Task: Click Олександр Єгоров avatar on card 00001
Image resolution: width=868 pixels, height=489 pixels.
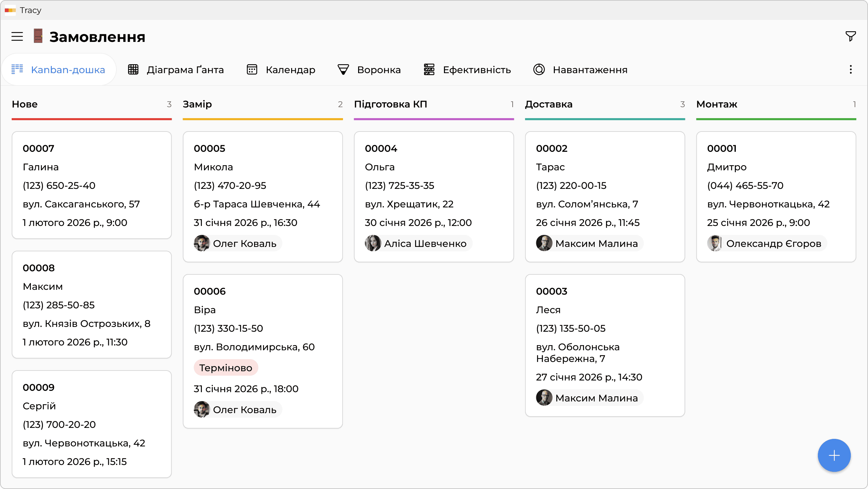Action: tap(715, 243)
